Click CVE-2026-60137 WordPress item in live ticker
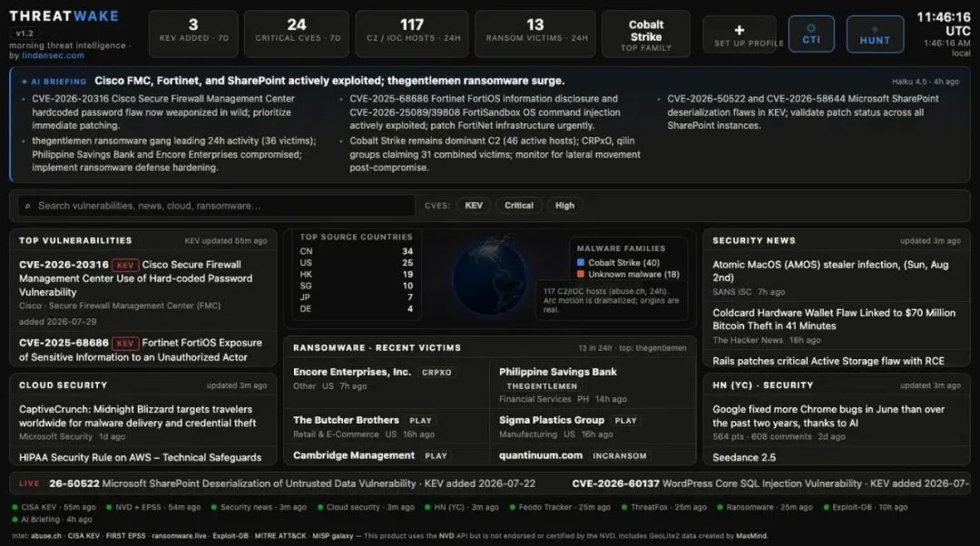 coord(770,483)
